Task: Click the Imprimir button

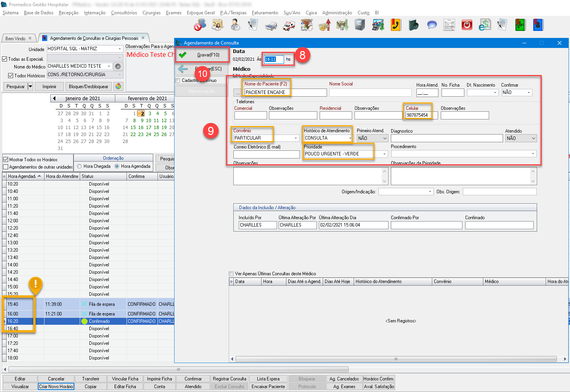Action: point(50,86)
